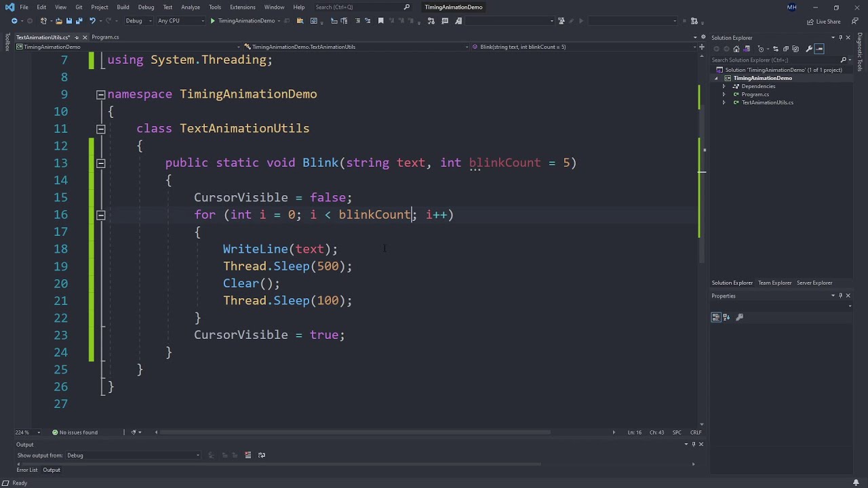868x488 pixels.
Task: Click the CRLF line ending indicator
Action: coord(696,432)
